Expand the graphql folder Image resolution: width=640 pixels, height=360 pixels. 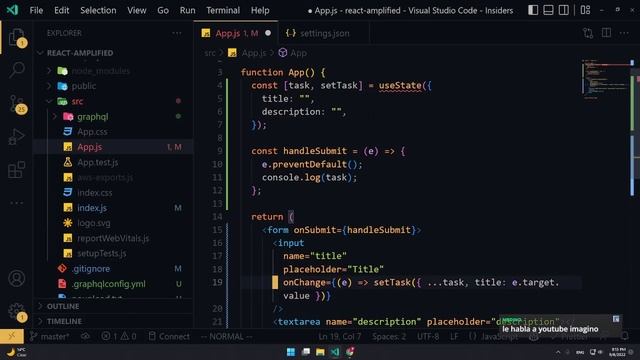(x=55, y=117)
